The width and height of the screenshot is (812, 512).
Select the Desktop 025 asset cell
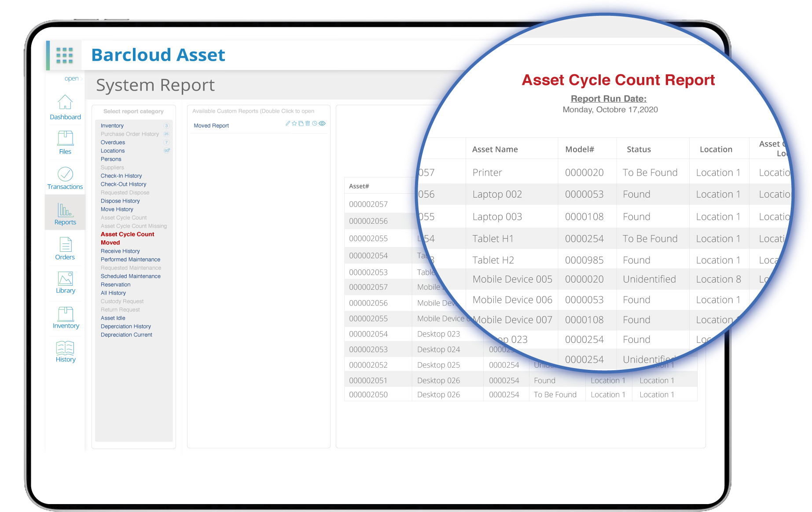pyautogui.click(x=439, y=365)
